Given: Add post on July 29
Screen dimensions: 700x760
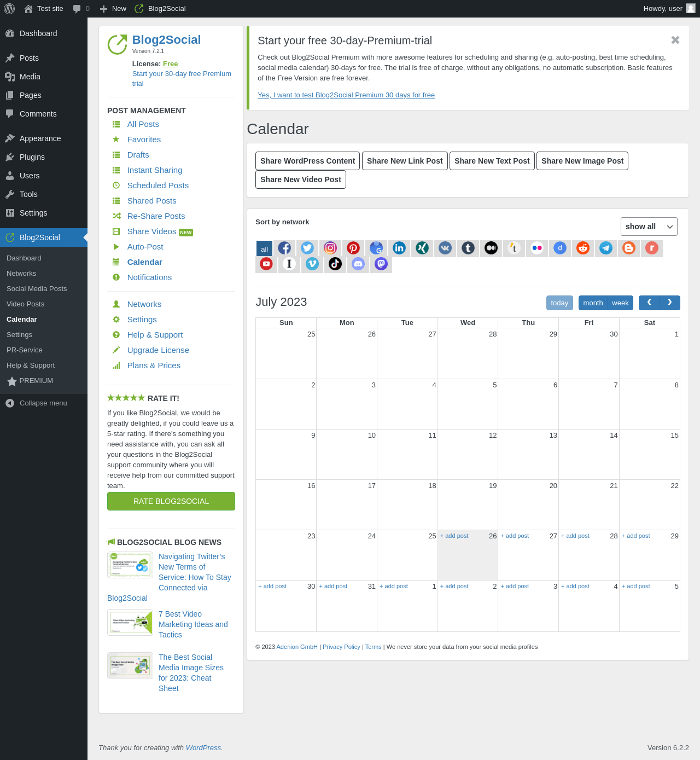Looking at the screenshot, I should click(636, 536).
